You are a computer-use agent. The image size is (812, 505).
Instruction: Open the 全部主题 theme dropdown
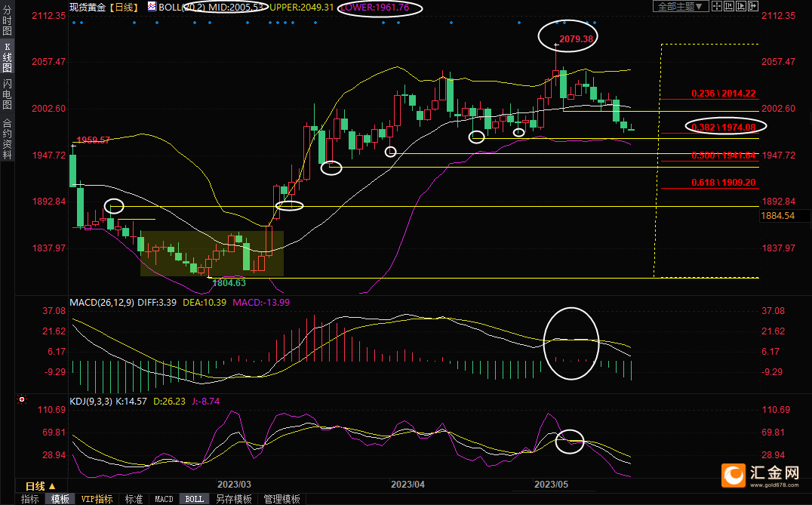point(681,6)
